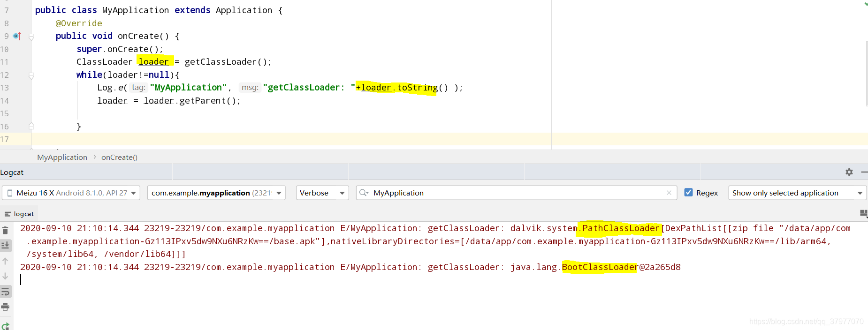This screenshot has width=868, height=330.
Task: Click the up arrow in logcat sidebar
Action: point(5,261)
